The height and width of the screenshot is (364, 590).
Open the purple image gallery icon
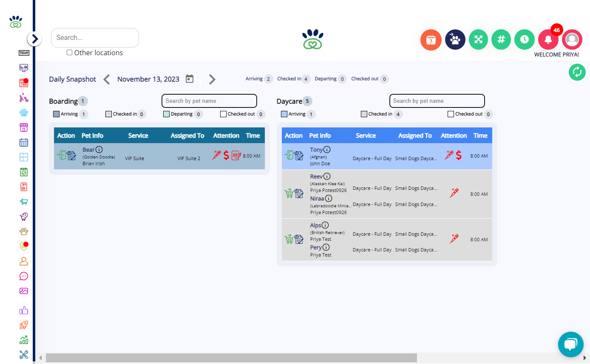(24, 291)
